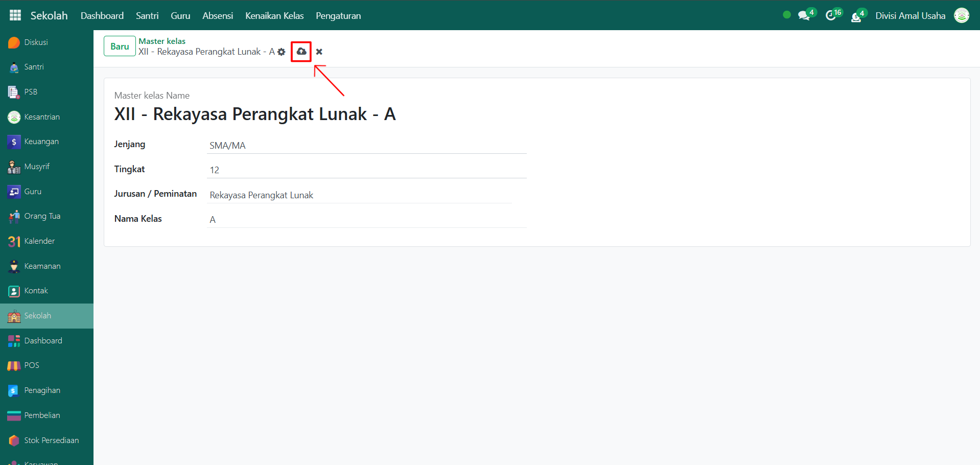Expand the Absensi top menu

[218, 16]
